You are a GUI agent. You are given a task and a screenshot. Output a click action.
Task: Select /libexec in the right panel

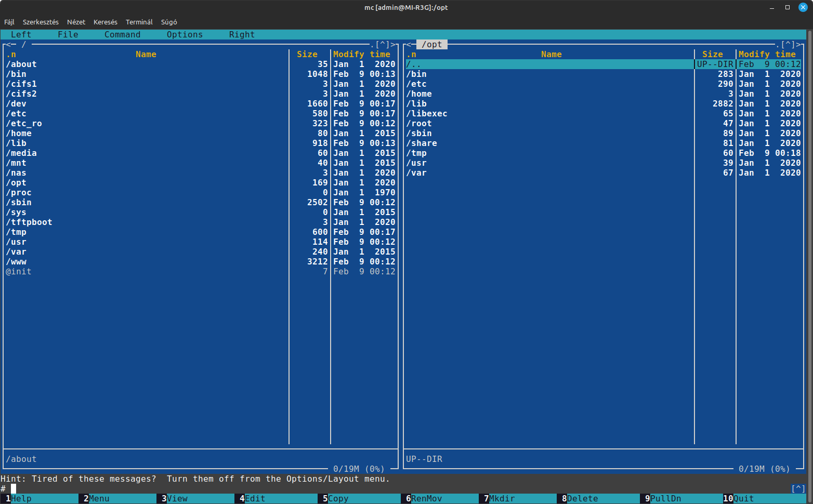(x=604, y=113)
